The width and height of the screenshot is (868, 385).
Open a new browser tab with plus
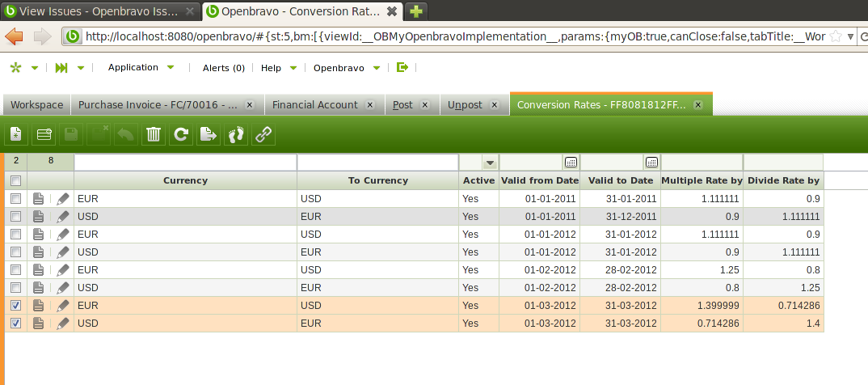click(x=415, y=11)
